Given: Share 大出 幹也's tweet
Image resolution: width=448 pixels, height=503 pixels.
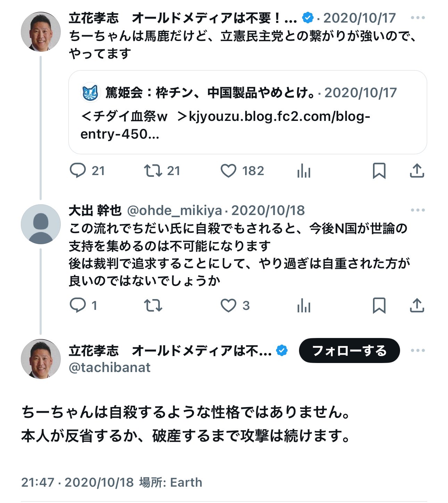Looking at the screenshot, I should tap(417, 306).
